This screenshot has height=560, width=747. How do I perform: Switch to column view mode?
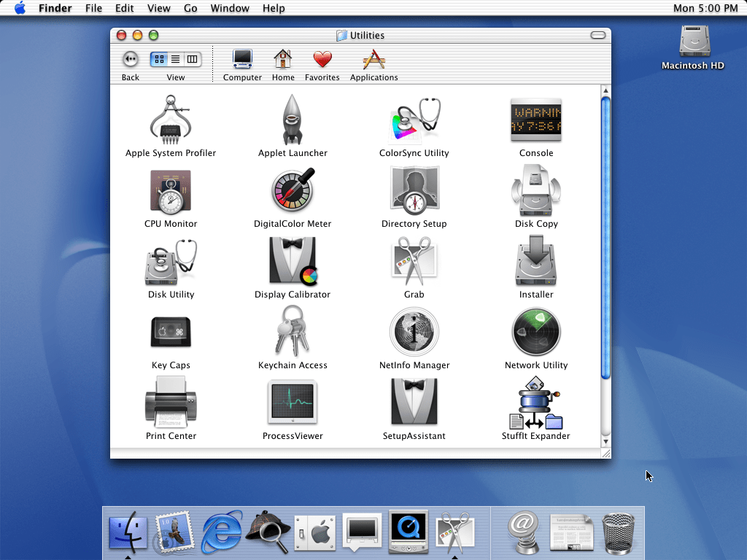pos(193,59)
